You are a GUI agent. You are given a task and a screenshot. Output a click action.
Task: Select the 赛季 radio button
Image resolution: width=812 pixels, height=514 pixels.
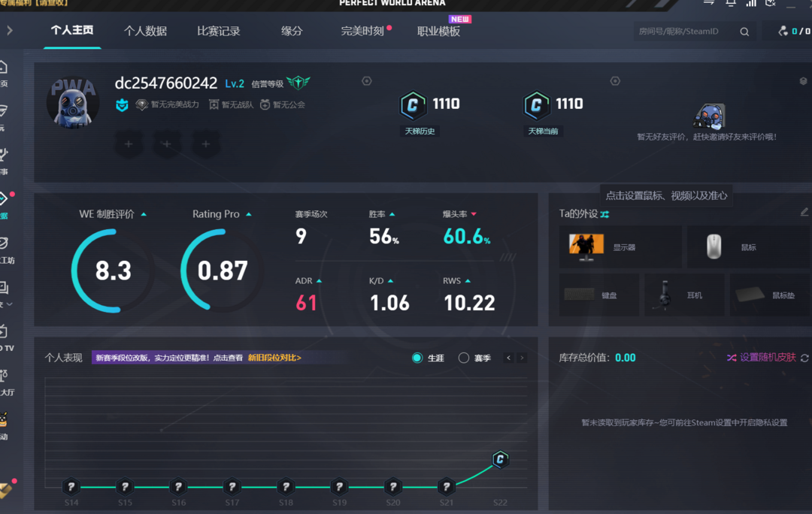pos(464,358)
